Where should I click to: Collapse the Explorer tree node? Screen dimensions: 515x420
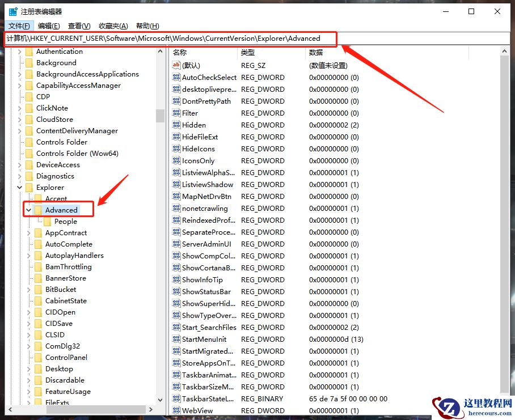19,187
